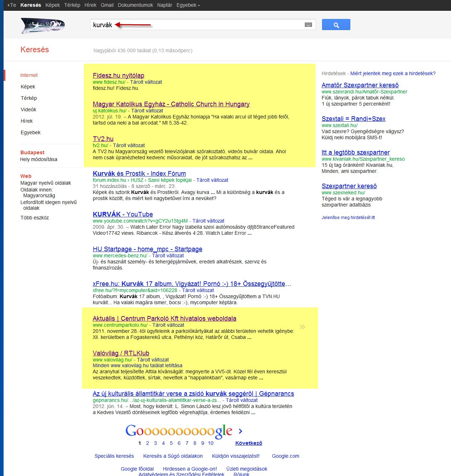Image resolution: width=451 pixels, height=476 pixels.
Task: Switch to Képek in the top menu bar
Action: pos(52,5)
